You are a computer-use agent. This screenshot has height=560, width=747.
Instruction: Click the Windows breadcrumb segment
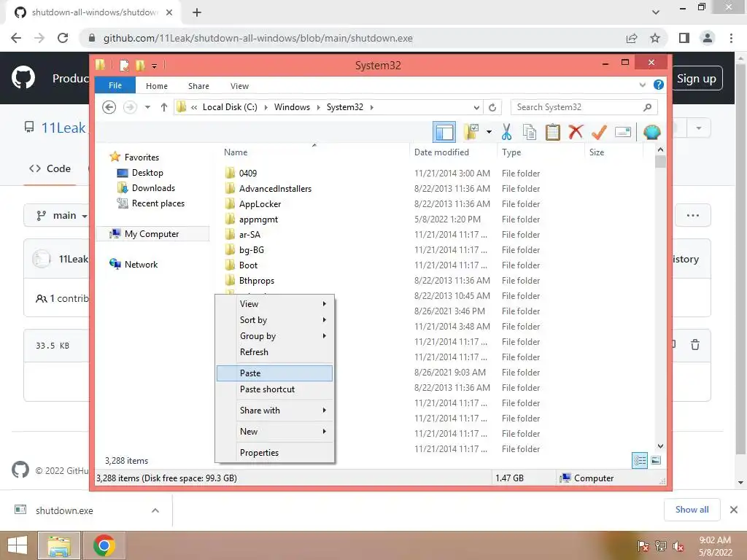click(292, 107)
